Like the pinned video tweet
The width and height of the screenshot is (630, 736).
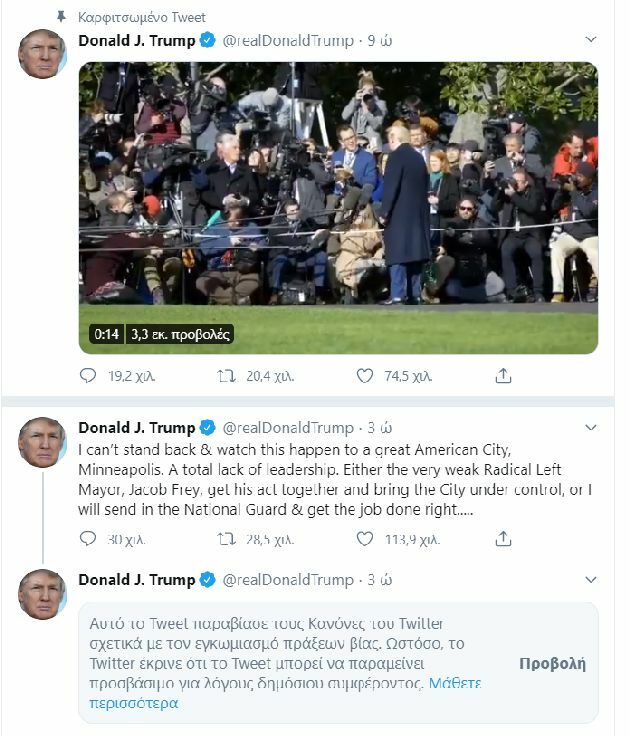(365, 376)
